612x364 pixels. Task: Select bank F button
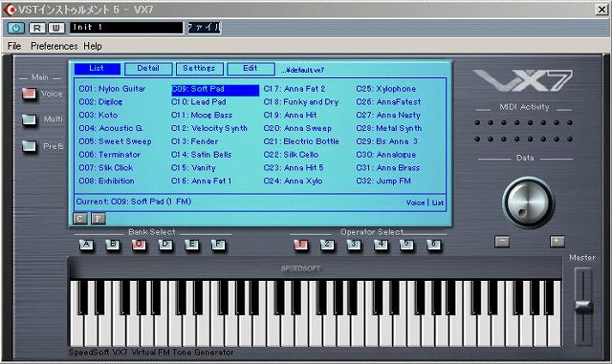(x=218, y=245)
